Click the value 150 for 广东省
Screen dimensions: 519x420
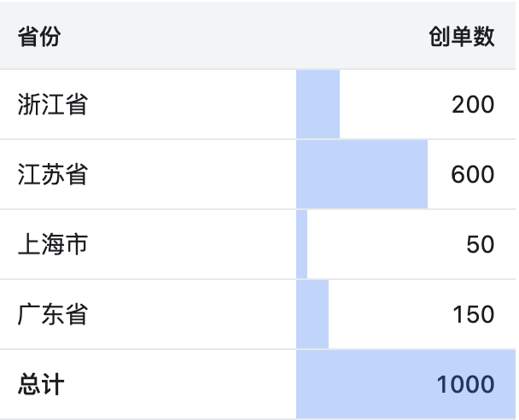point(473,314)
